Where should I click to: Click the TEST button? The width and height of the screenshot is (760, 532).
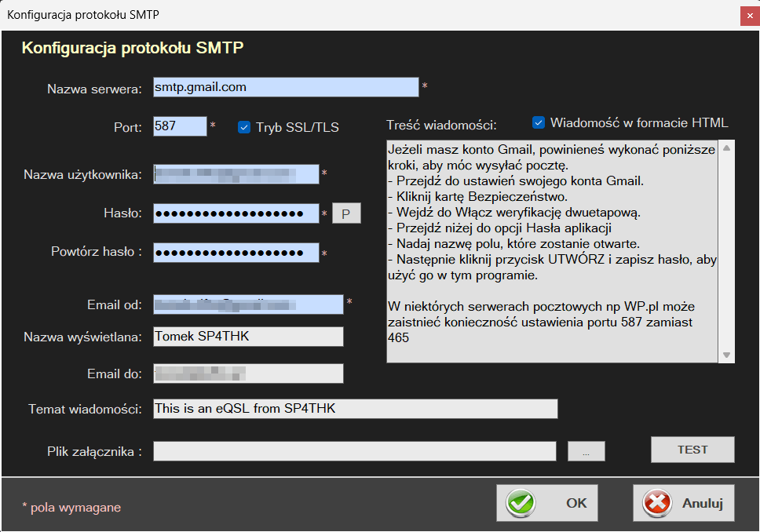[692, 450]
